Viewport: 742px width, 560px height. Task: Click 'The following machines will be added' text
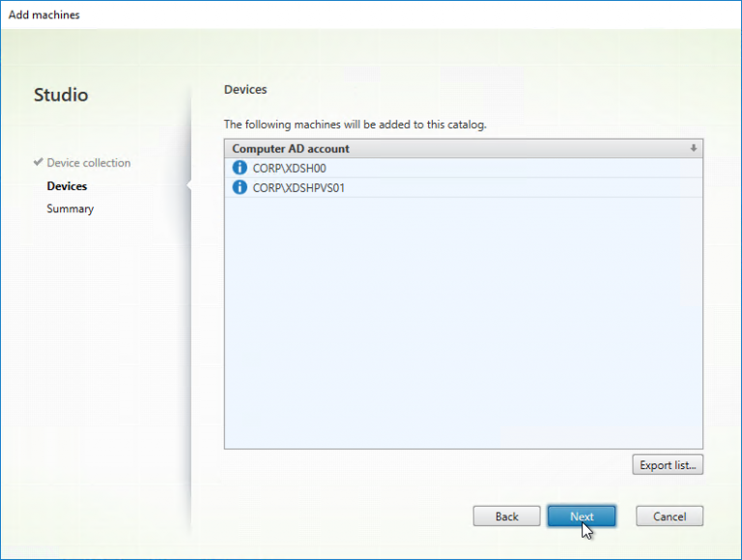pyautogui.click(x=355, y=125)
